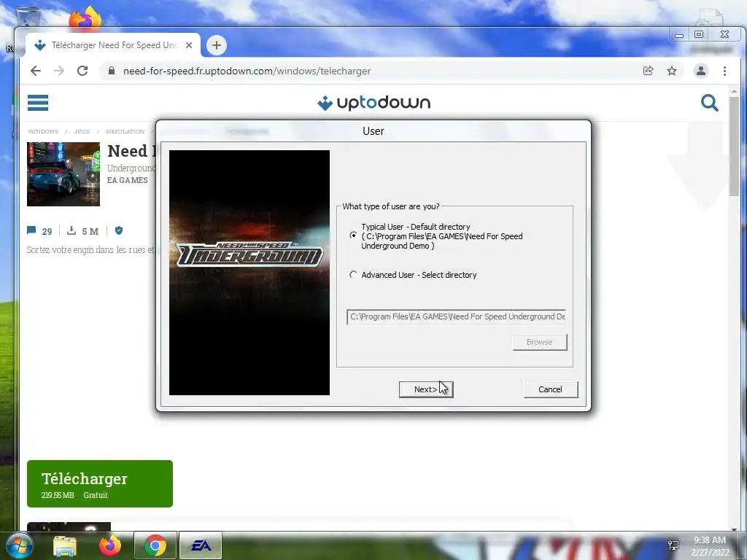
Task: Click the site lock security icon
Action: [x=112, y=71]
